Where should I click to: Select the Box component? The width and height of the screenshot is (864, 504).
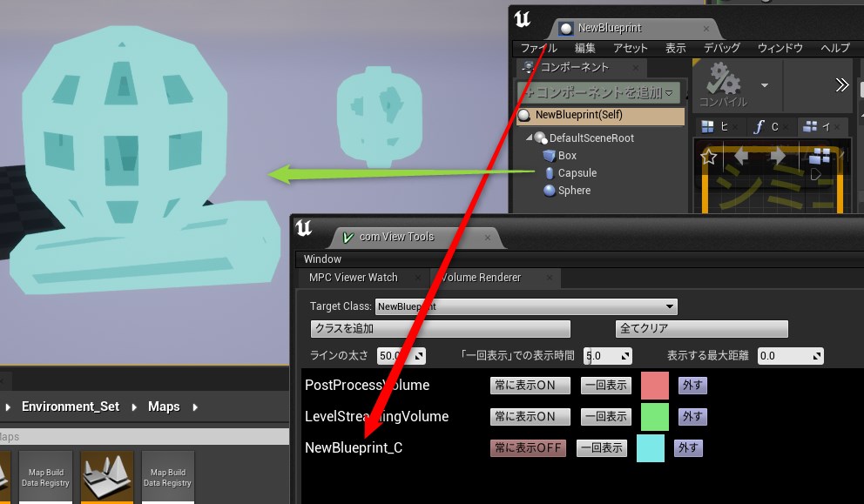click(x=567, y=155)
